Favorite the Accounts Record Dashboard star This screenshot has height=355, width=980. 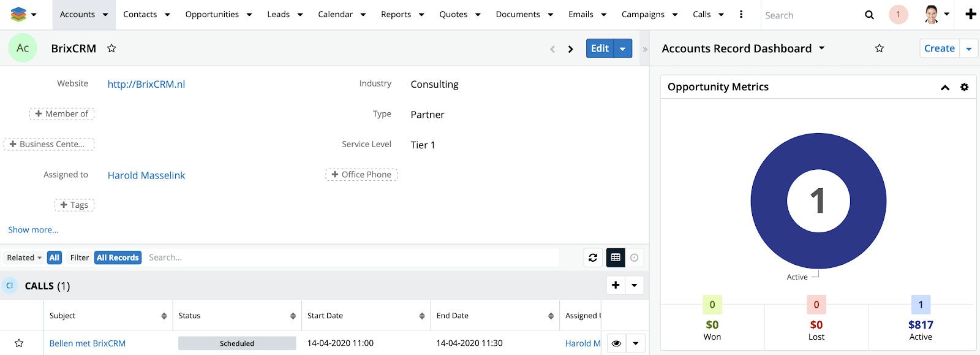[880, 48]
